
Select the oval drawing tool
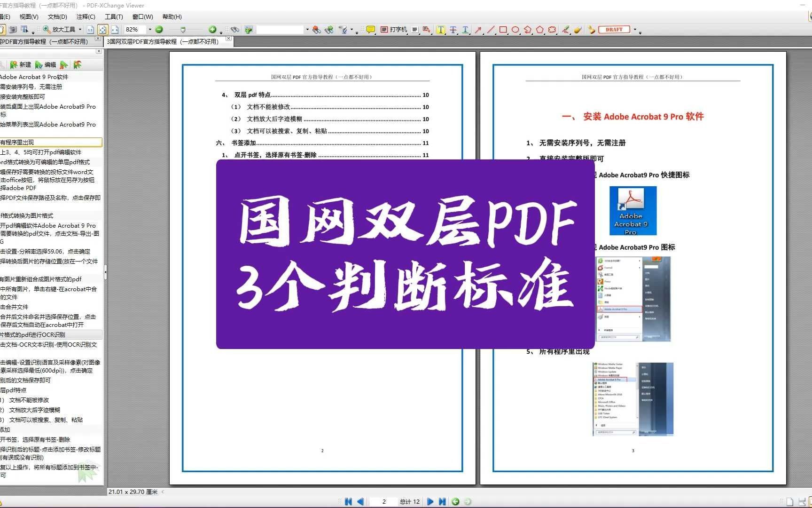(515, 30)
